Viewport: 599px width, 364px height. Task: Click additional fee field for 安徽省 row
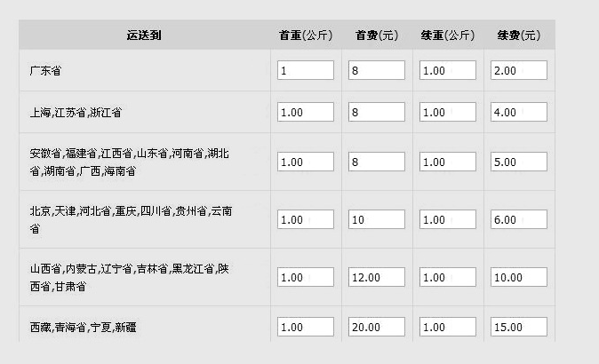tap(518, 162)
